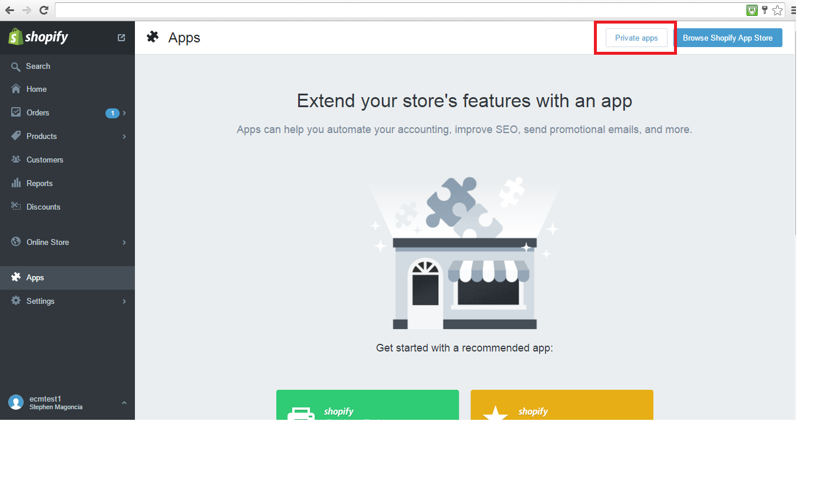Click the Orders inbox icon

[16, 112]
